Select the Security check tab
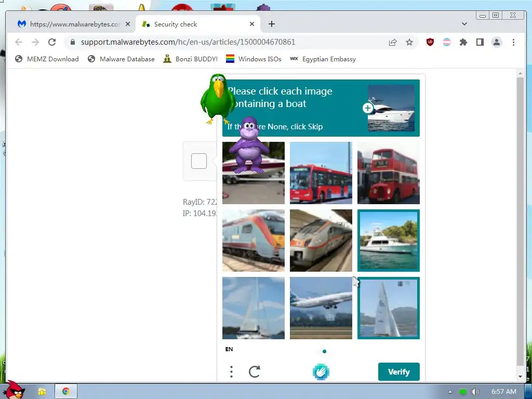532x399 pixels. coord(198,24)
